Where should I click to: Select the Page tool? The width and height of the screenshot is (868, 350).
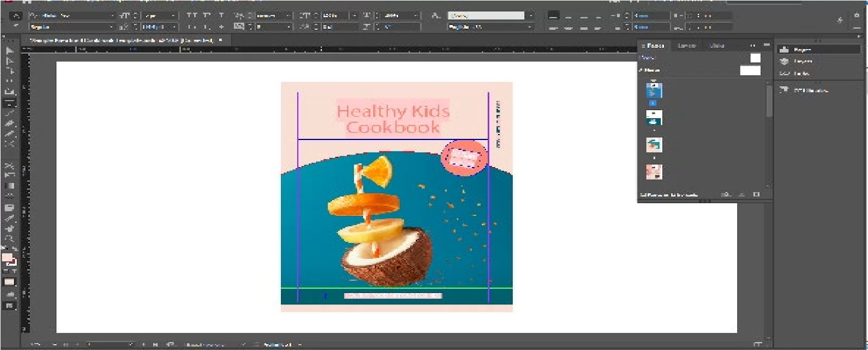(9, 71)
